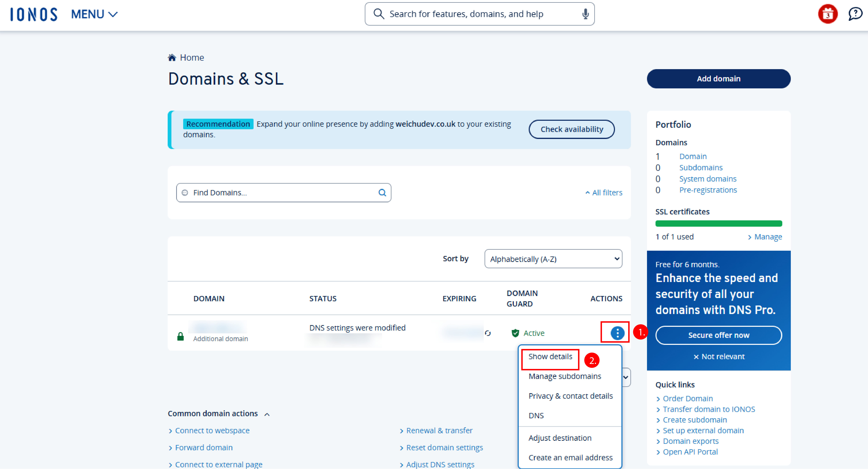Click the Active Domain Guard status
This screenshot has height=469, width=868.
[534, 333]
